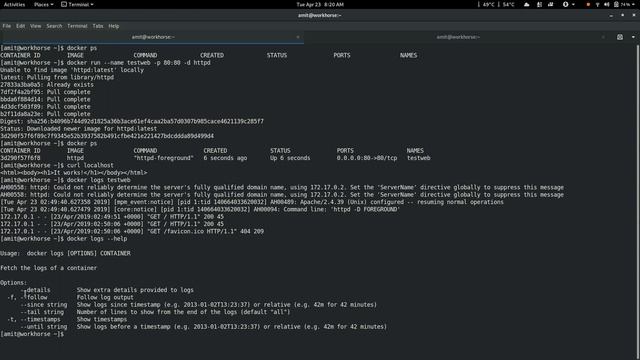Open the Help menu

click(113, 26)
